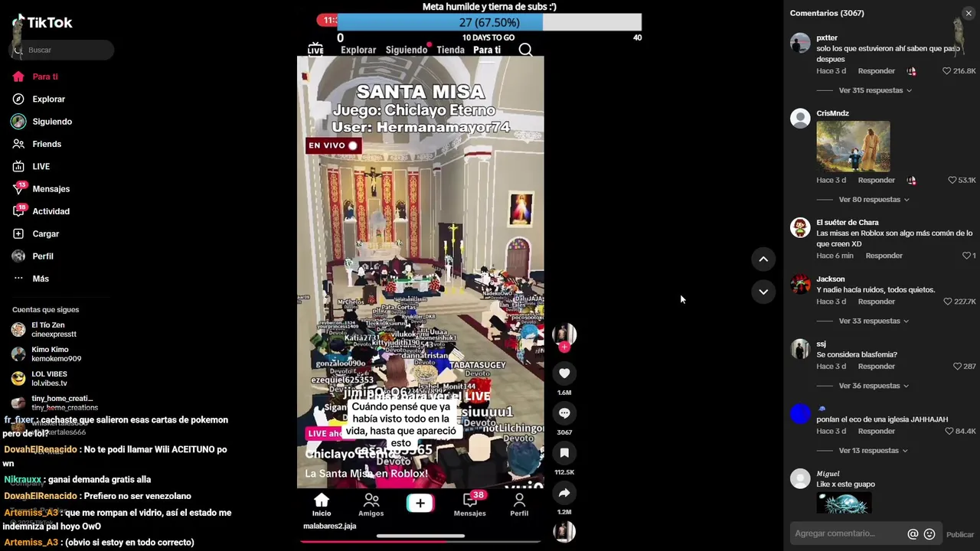Close the Comentarios panel

[x=969, y=14]
